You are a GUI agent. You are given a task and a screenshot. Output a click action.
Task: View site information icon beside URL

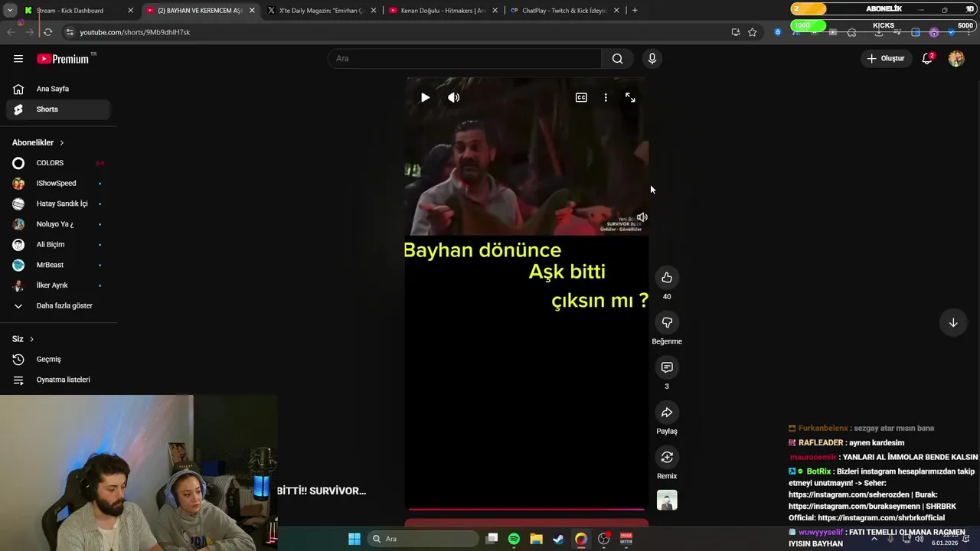point(70,32)
